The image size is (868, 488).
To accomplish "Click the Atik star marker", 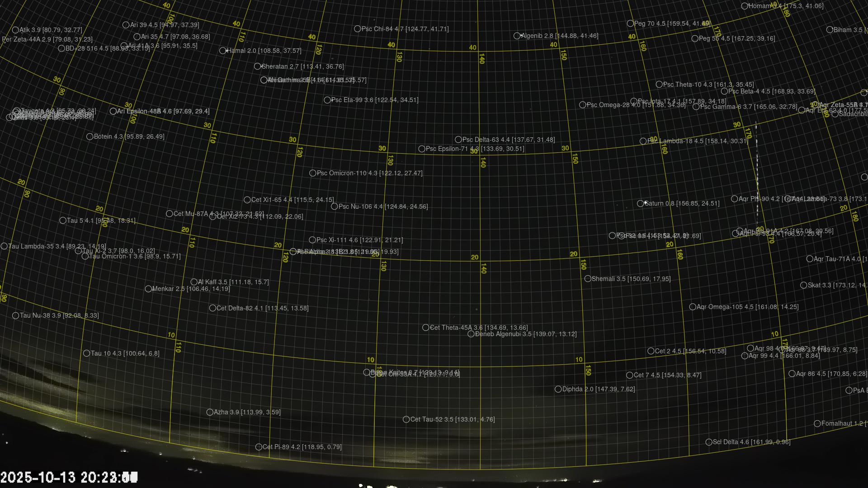I will coord(16,30).
